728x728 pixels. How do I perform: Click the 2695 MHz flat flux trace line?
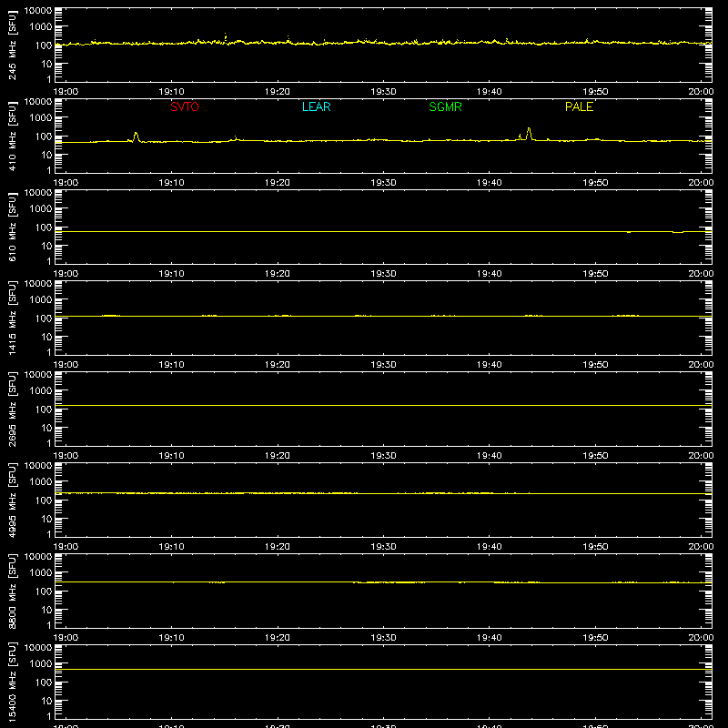click(383, 405)
